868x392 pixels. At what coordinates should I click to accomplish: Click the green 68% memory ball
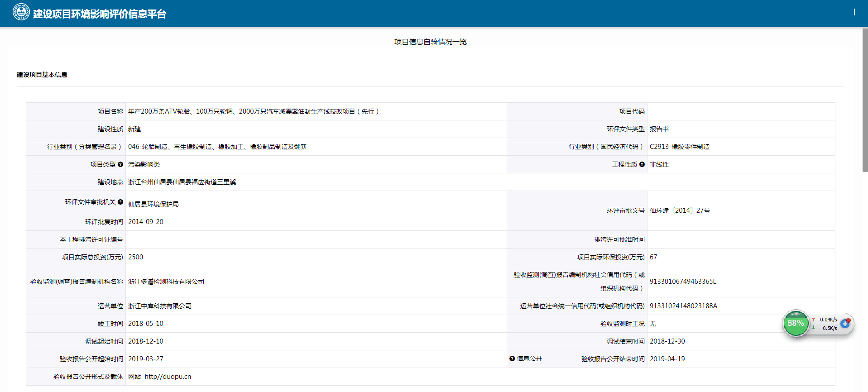tap(795, 323)
